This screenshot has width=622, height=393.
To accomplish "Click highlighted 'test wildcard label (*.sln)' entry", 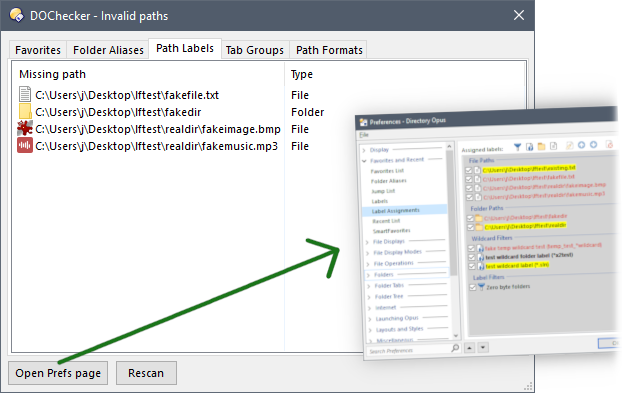I will point(517,265).
